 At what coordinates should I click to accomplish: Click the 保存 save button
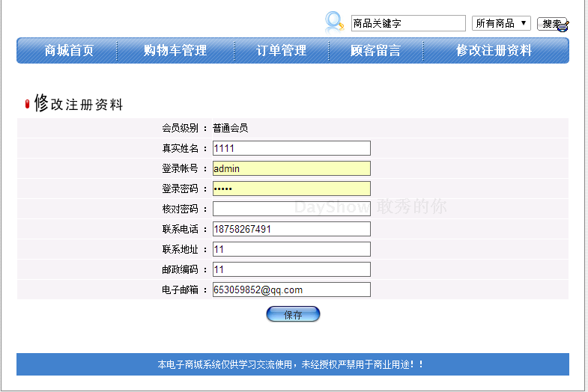(x=293, y=314)
